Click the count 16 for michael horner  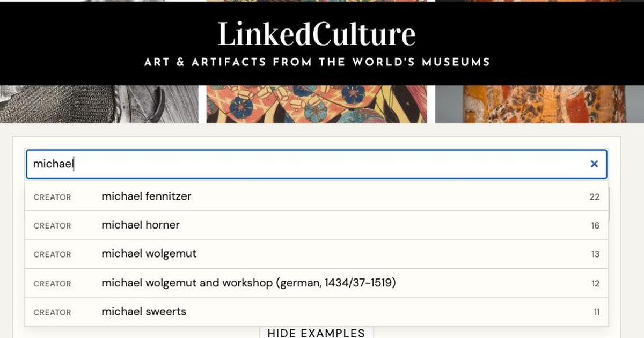[x=595, y=226]
